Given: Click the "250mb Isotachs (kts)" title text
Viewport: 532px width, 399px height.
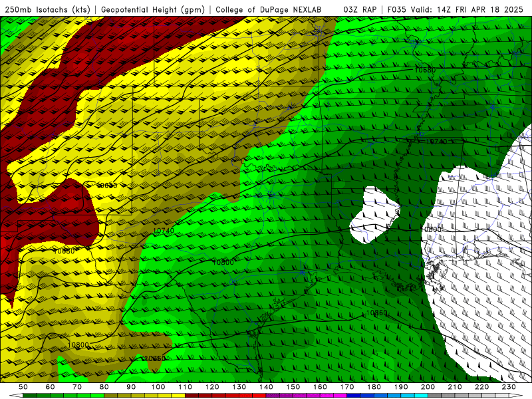Looking at the screenshot, I should tap(48, 10).
